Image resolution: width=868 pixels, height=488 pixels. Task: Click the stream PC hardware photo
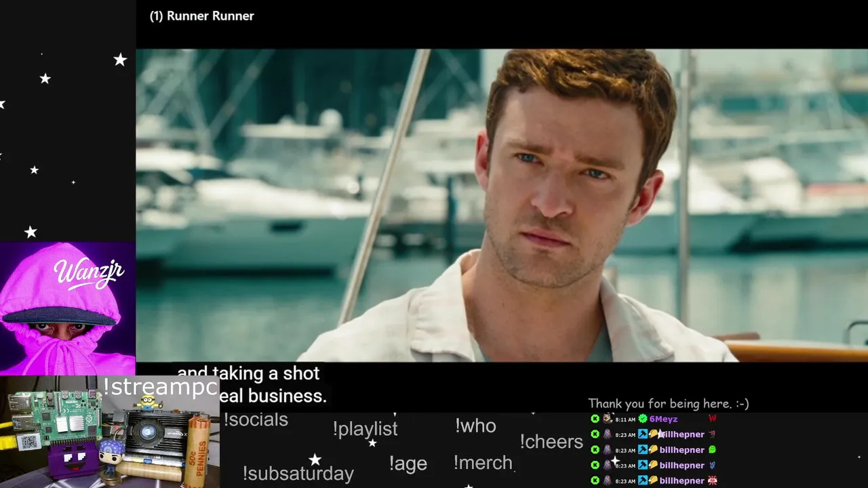(x=110, y=432)
